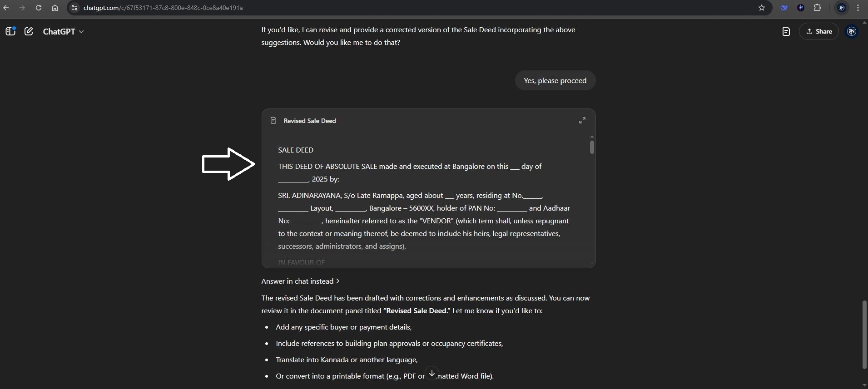This screenshot has height=389, width=868.
Task: Open the Revised Sale Deed document title
Action: click(309, 121)
